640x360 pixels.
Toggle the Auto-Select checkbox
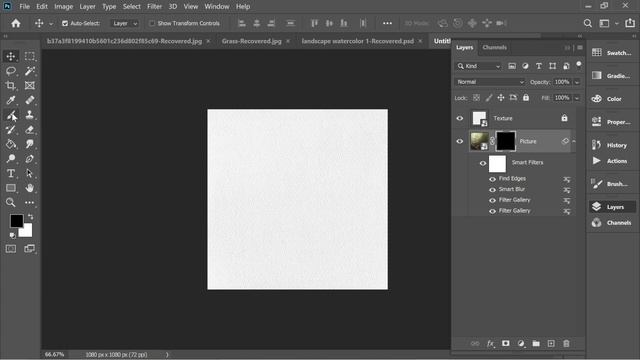65,23
